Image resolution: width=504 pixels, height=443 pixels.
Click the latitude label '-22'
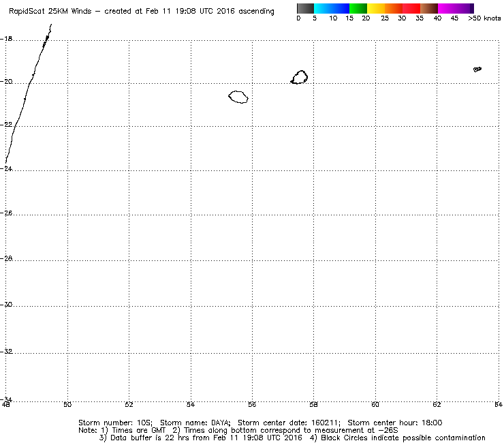click(6, 125)
